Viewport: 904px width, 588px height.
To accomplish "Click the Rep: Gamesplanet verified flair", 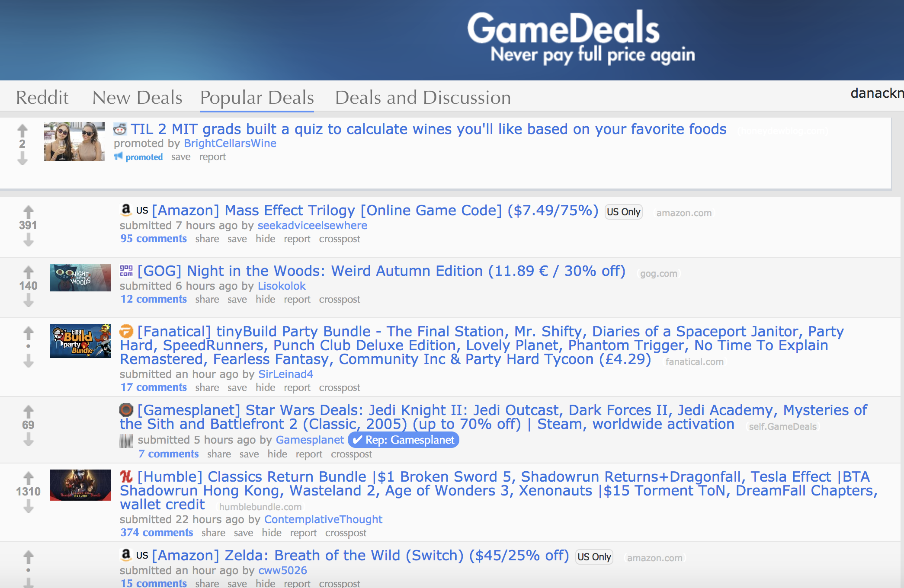I will click(x=403, y=440).
